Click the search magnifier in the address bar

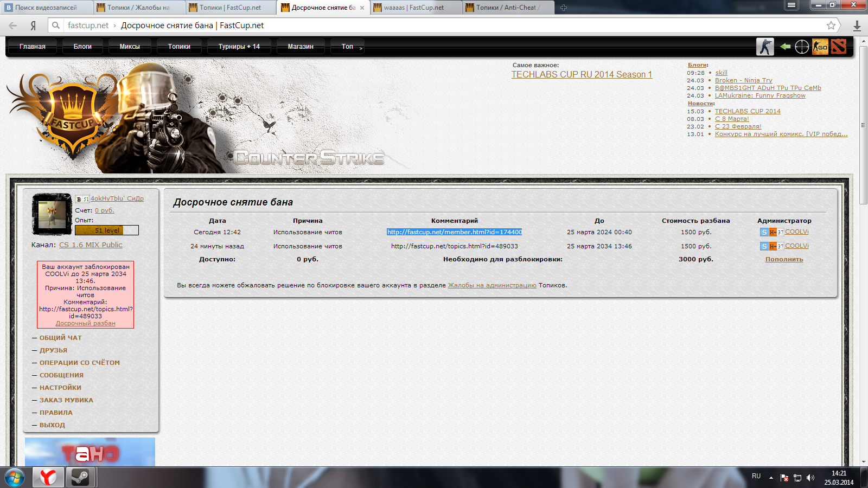click(x=55, y=25)
